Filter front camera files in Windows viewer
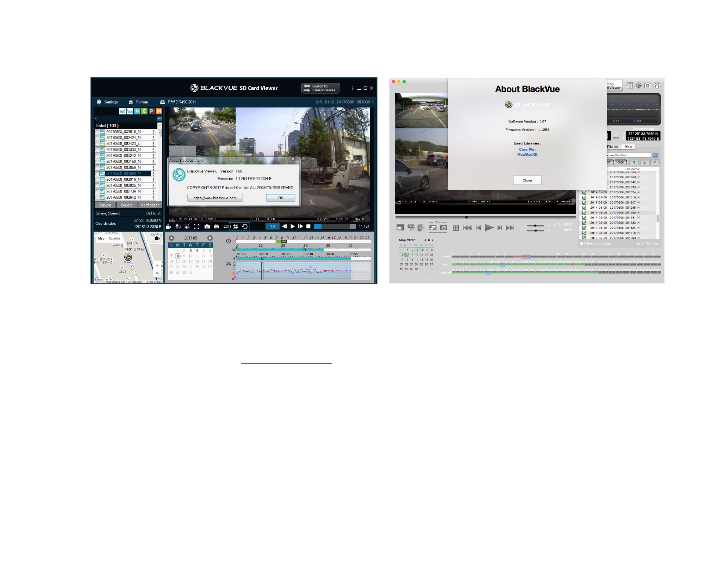 pyautogui.click(x=123, y=111)
